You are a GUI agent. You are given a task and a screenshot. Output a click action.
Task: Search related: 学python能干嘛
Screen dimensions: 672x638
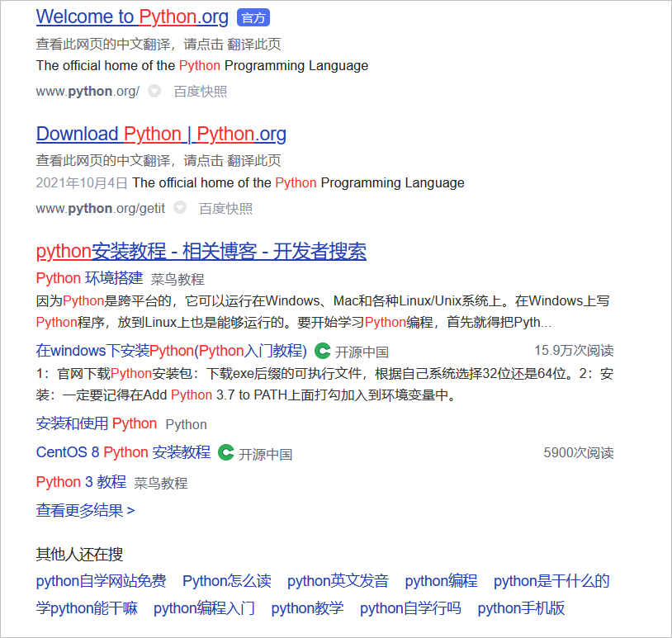tap(87, 608)
